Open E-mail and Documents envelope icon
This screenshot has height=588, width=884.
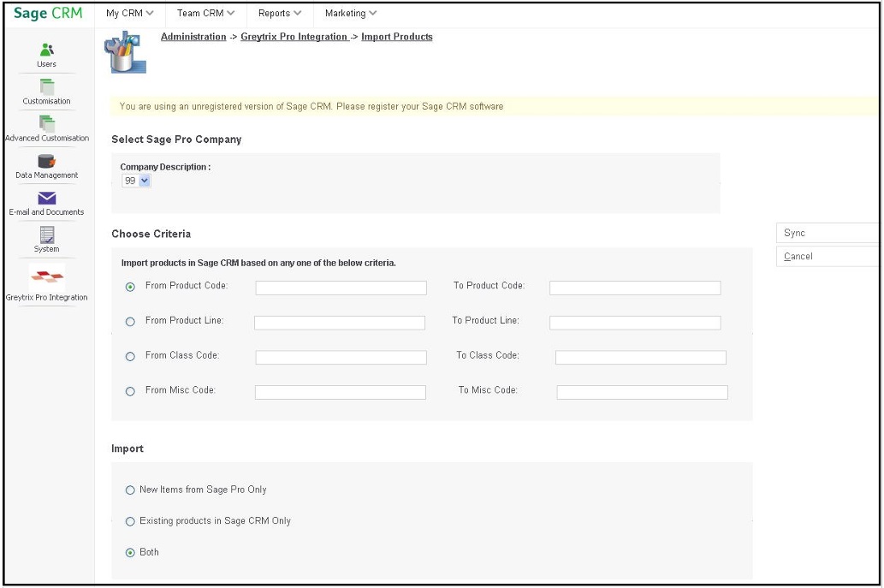47,198
